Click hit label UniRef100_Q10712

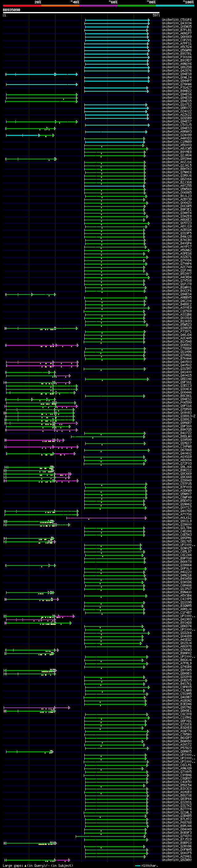tap(177, 104)
